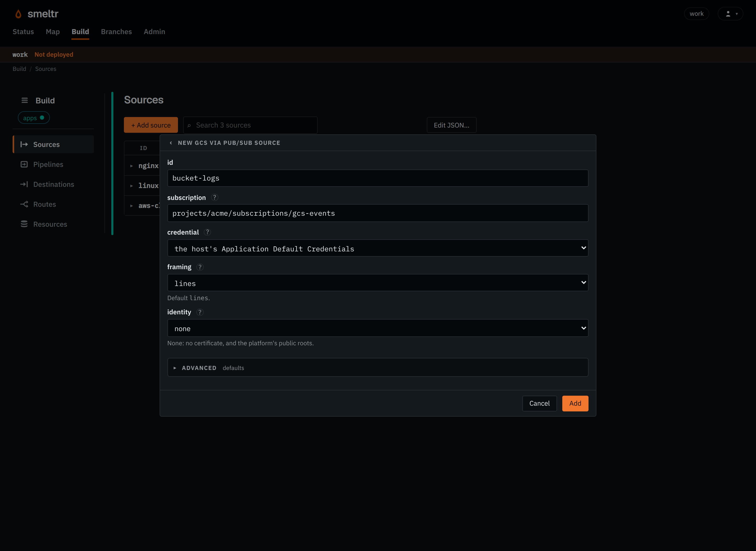
Task: Expand the aws source row
Action: [132, 206]
